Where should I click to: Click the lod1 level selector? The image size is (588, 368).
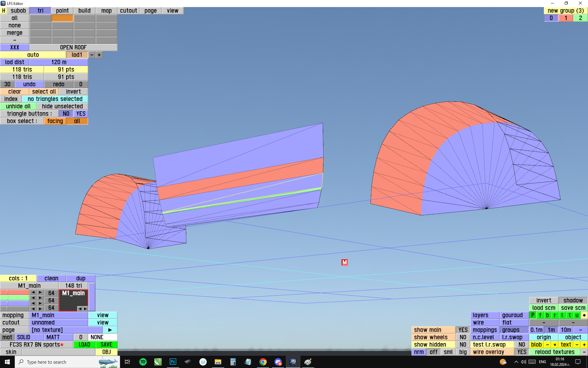(77, 55)
